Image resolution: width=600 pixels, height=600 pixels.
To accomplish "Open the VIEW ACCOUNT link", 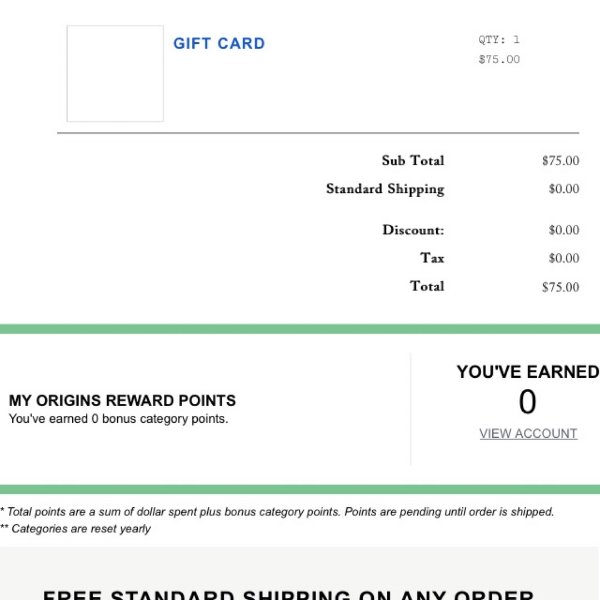I will [x=528, y=434].
